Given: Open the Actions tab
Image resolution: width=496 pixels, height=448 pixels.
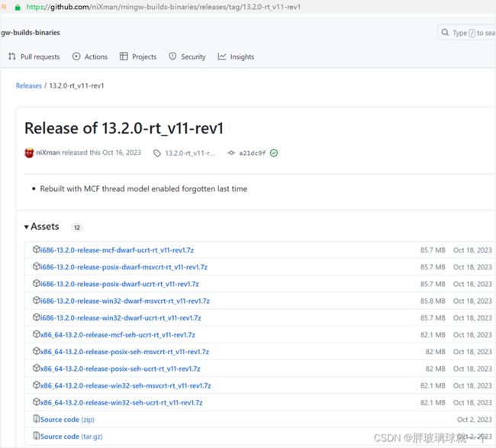Looking at the screenshot, I should (x=90, y=56).
